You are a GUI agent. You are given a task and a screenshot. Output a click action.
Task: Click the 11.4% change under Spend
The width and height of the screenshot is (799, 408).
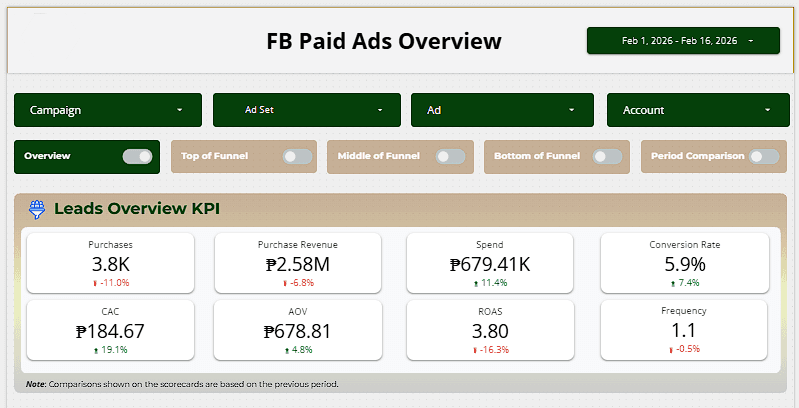point(494,283)
